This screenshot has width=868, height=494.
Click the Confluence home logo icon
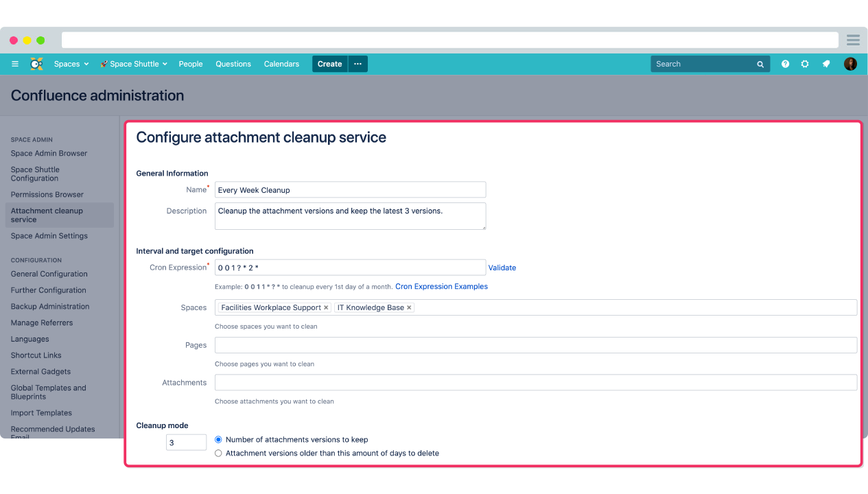pos(36,64)
